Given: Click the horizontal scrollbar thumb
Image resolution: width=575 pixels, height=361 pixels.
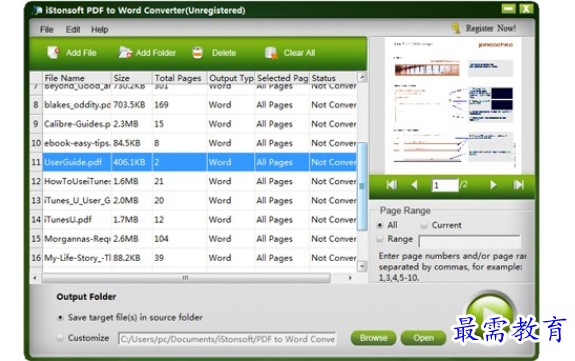Looking at the screenshot, I should point(186,278).
